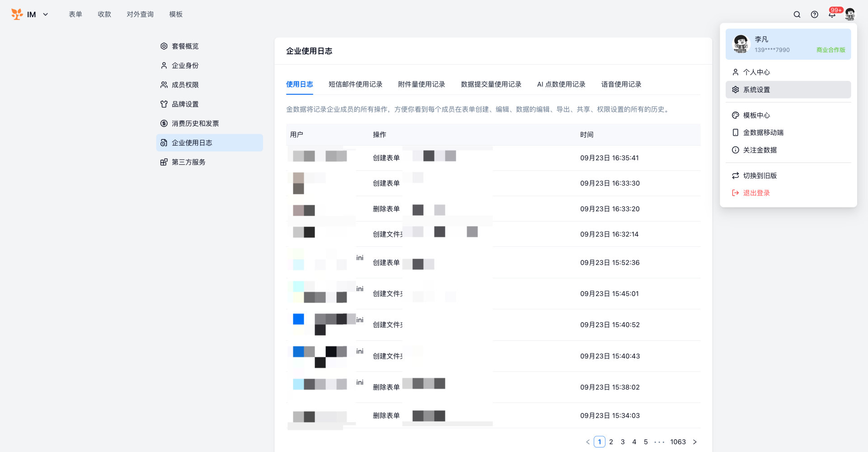The image size is (868, 452).
Task: Switch to 短信邮件使用记录 tab
Action: 355,85
